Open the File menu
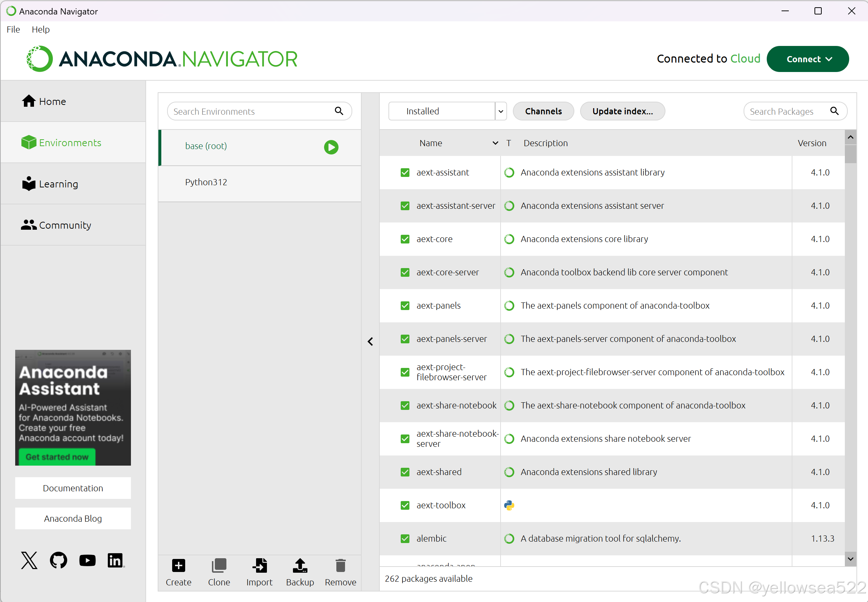This screenshot has width=868, height=602. 13,29
